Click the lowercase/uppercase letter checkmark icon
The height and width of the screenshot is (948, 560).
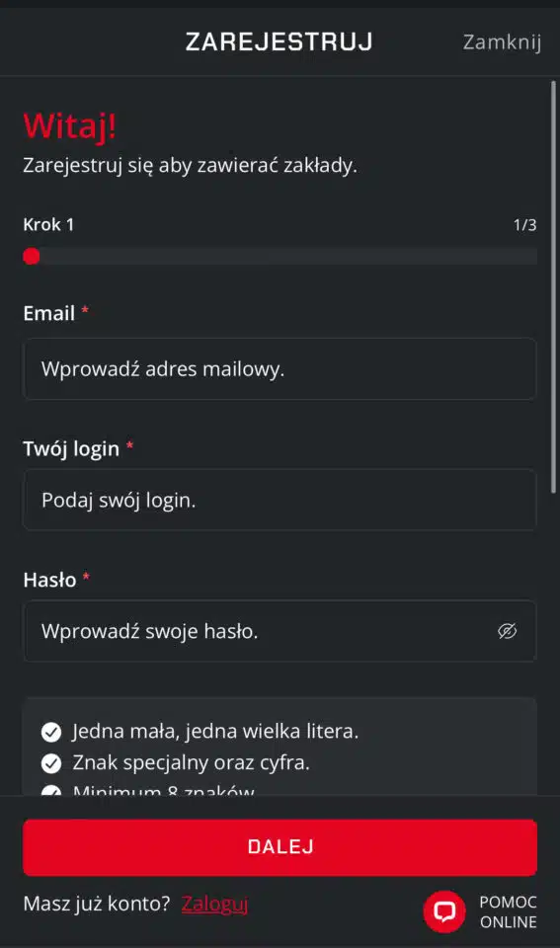coord(51,732)
